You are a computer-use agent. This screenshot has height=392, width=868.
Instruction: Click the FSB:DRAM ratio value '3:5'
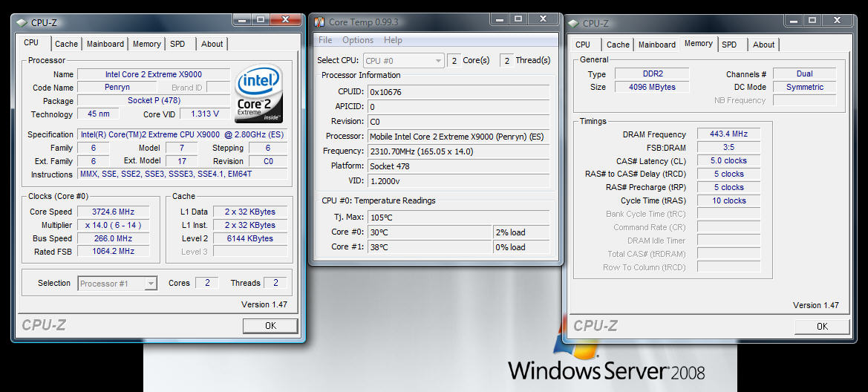click(728, 147)
